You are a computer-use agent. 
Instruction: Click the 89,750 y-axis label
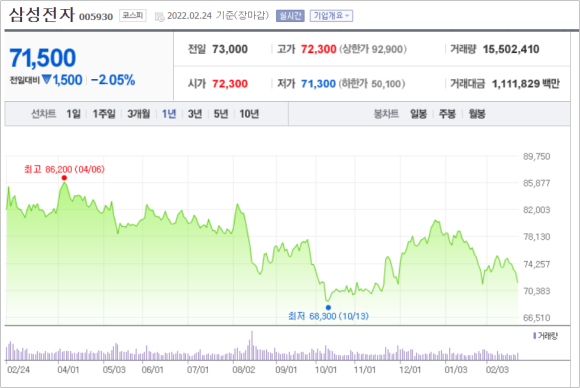[x=536, y=156]
